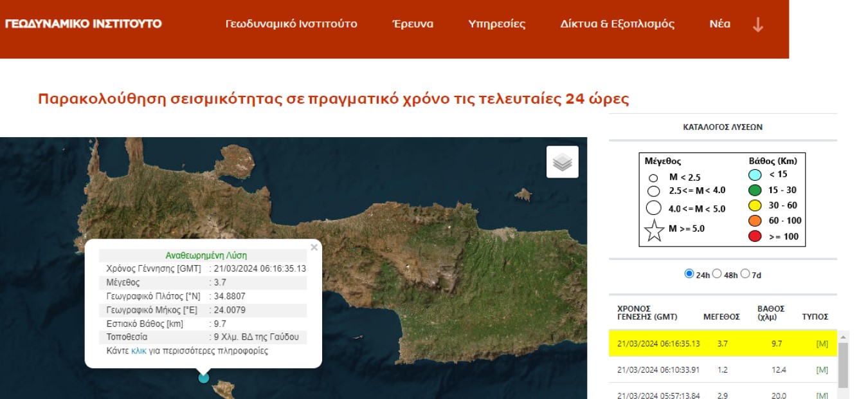Click the 4.0 <= M < 5.0 legend circle

coord(654,208)
